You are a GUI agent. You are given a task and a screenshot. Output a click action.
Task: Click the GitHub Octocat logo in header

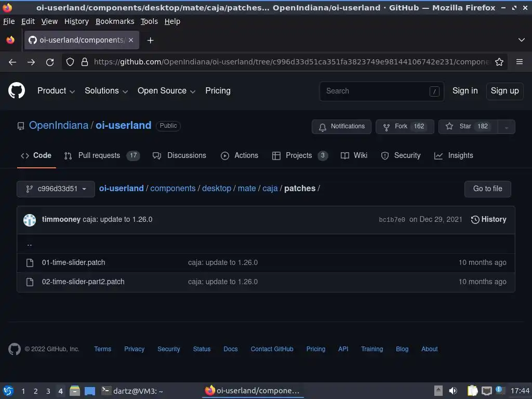tap(17, 90)
